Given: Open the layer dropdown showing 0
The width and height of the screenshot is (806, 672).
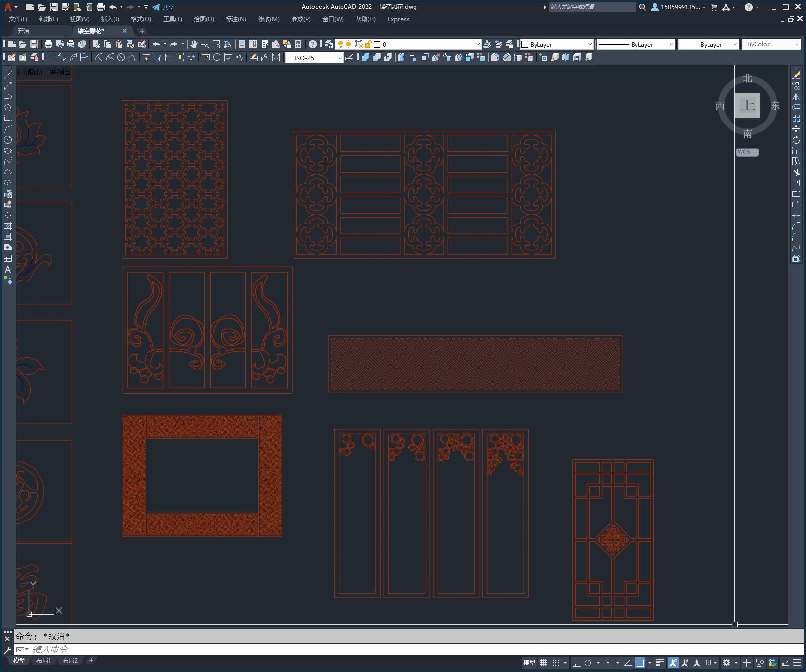Looking at the screenshot, I should pyautogui.click(x=408, y=44).
